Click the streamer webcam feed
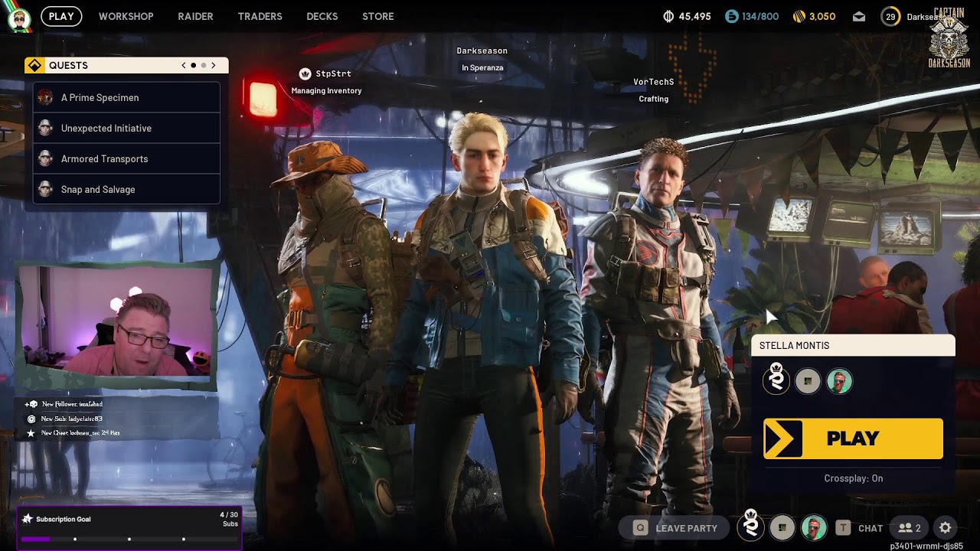 (116, 321)
